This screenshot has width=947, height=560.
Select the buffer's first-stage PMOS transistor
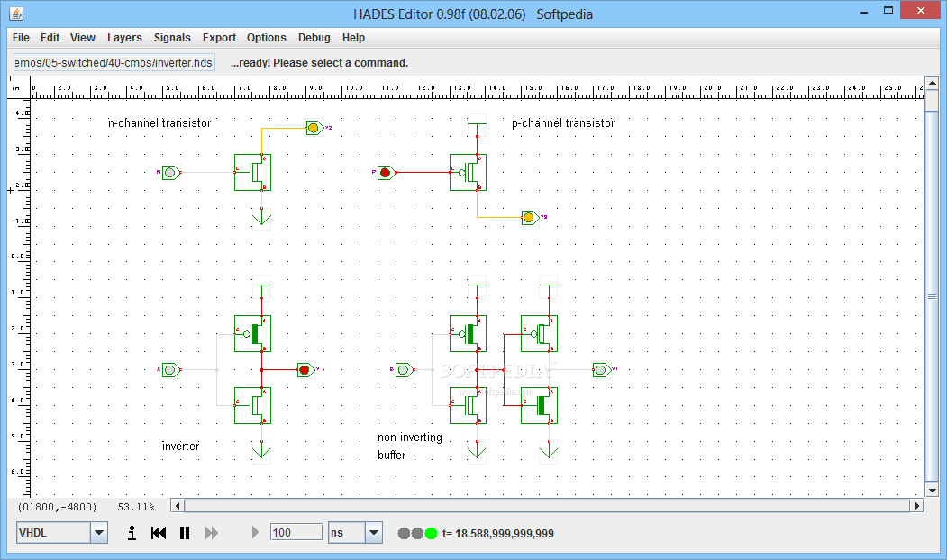point(468,333)
